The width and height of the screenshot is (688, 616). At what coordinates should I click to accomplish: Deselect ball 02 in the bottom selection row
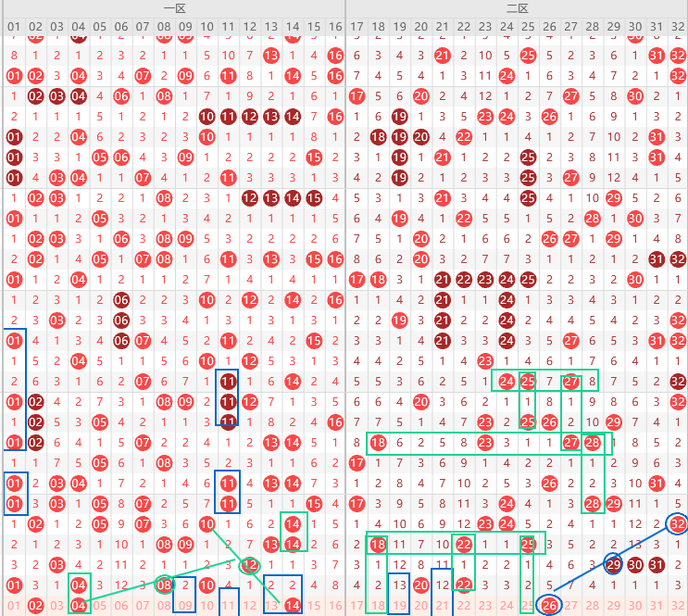point(35,606)
